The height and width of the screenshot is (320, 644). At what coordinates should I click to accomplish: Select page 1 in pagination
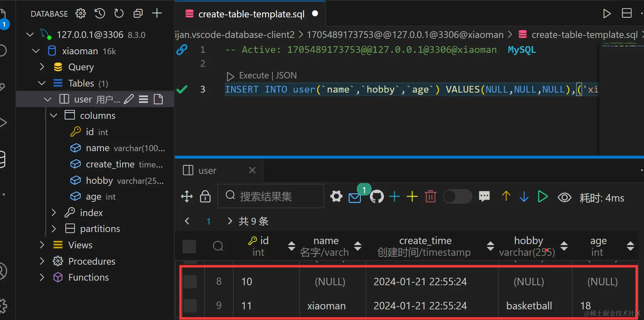[209, 221]
